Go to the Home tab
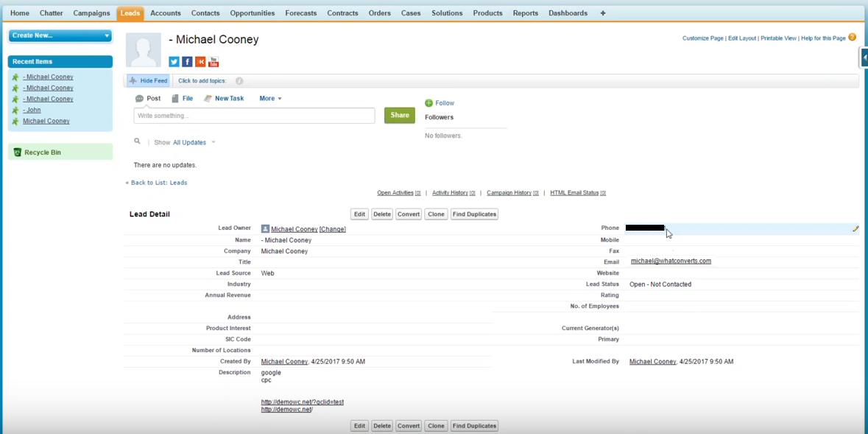This screenshot has height=434, width=868. [20, 13]
